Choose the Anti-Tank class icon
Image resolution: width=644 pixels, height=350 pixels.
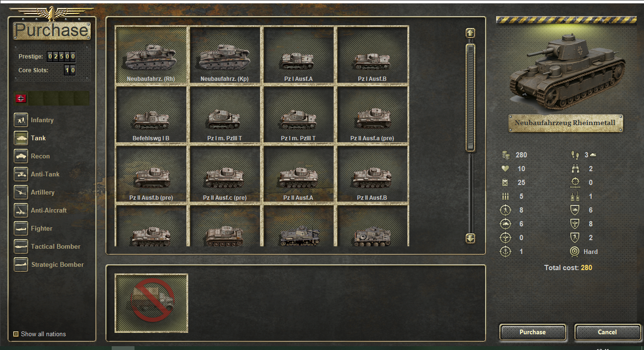[21, 174]
